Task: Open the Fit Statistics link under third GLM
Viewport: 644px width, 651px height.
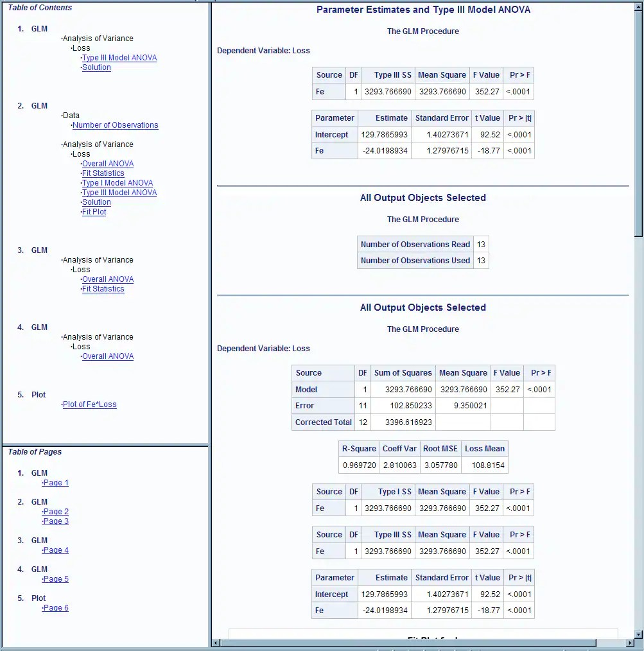Action: click(x=103, y=288)
